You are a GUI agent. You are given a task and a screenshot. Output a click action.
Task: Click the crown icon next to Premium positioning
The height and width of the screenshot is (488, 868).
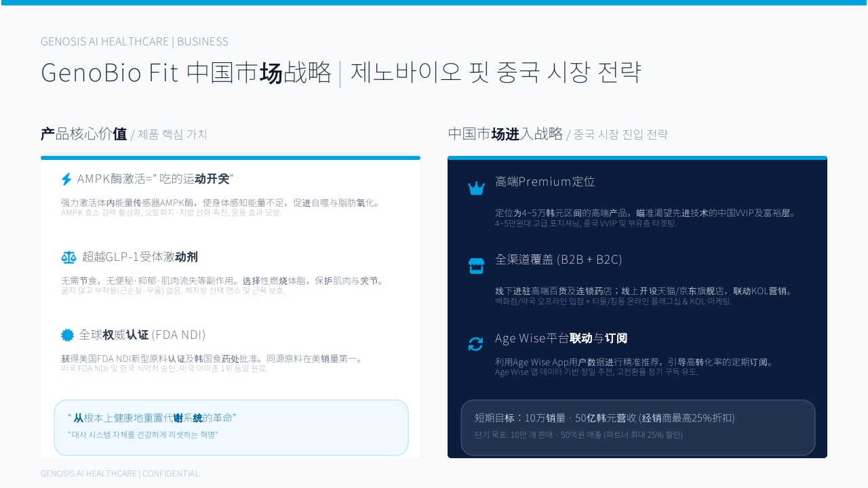477,189
